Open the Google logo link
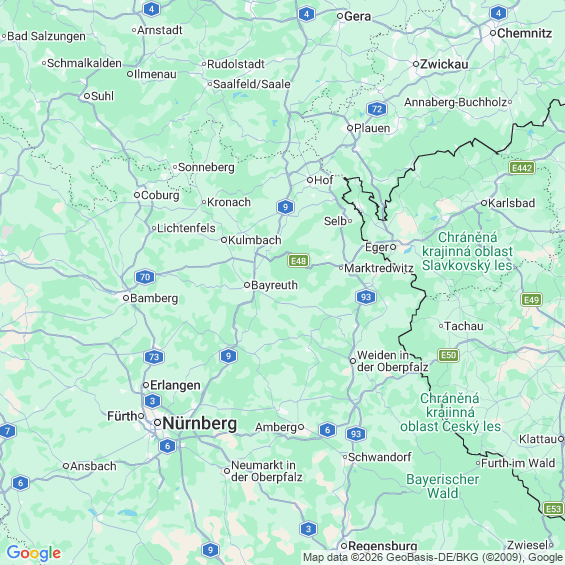565x565 pixels. pyautogui.click(x=34, y=553)
